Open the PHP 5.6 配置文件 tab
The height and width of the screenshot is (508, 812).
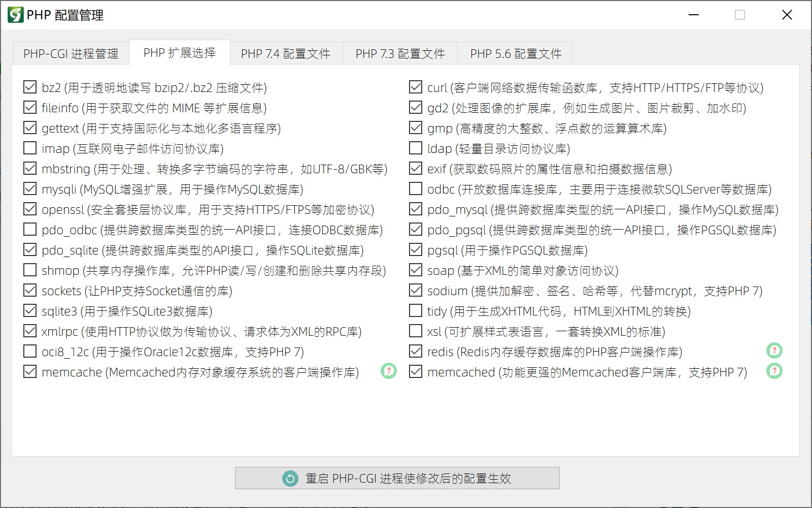tap(516, 53)
